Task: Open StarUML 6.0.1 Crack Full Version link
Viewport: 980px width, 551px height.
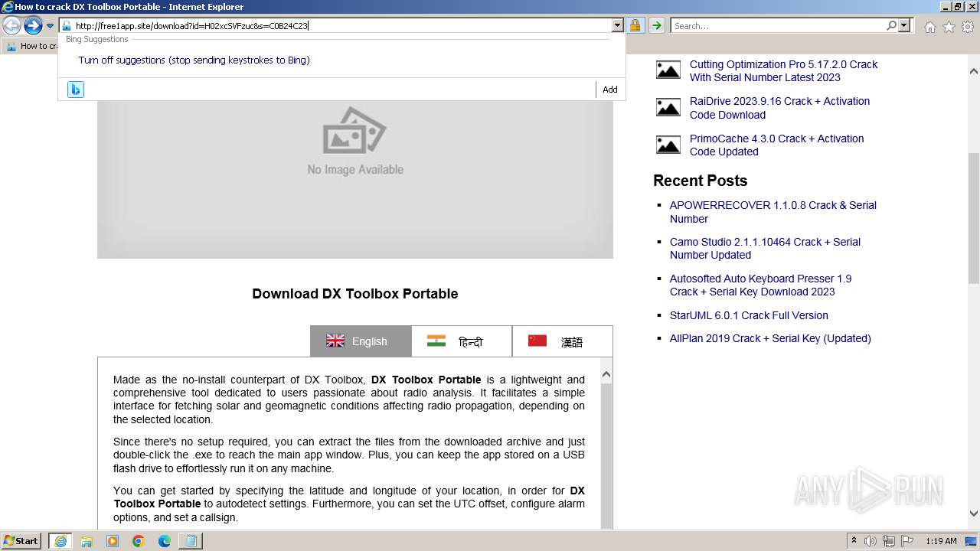Action: click(749, 315)
